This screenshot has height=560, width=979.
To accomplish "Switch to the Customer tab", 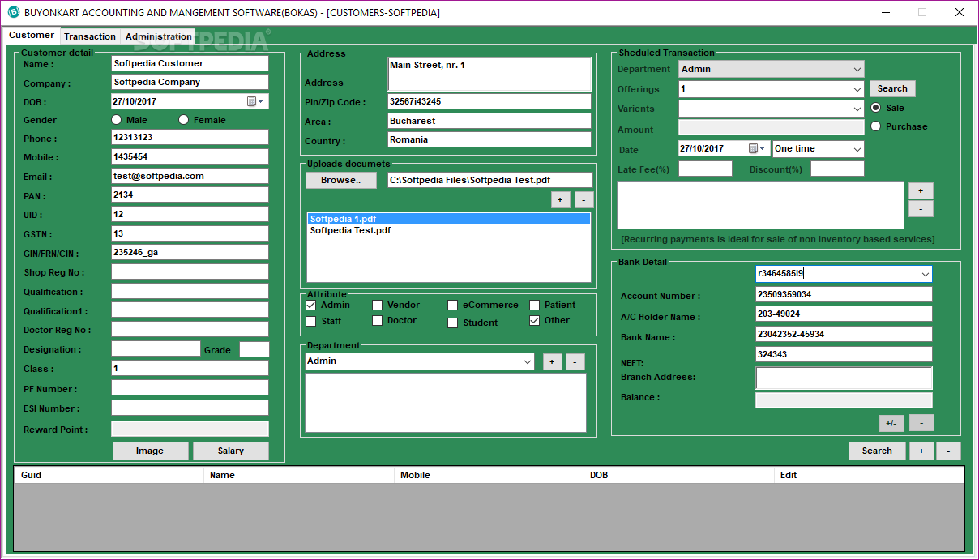I will click(32, 36).
